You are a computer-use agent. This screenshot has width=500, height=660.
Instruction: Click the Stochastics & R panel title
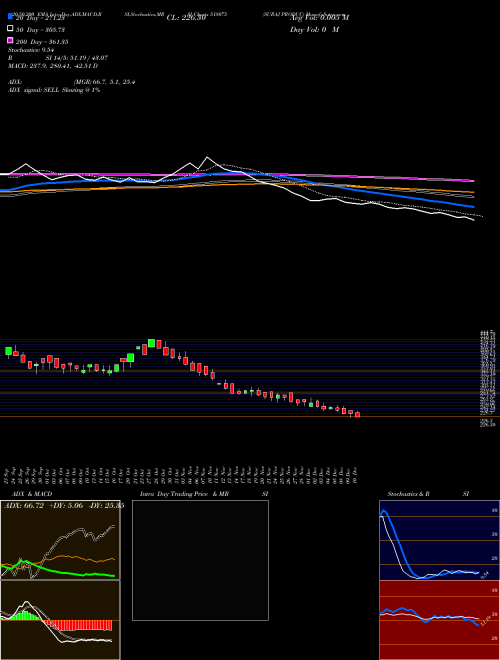click(408, 494)
